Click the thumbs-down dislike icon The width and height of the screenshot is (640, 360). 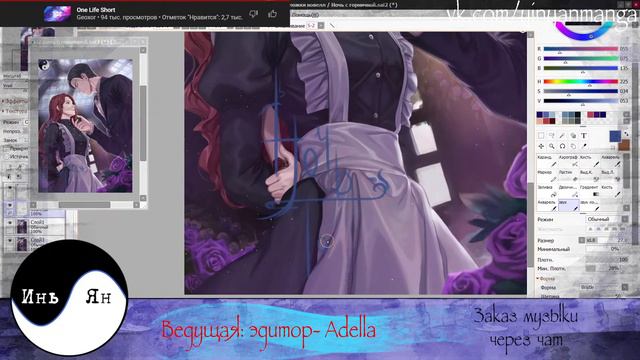pyautogui.click(x=253, y=14)
